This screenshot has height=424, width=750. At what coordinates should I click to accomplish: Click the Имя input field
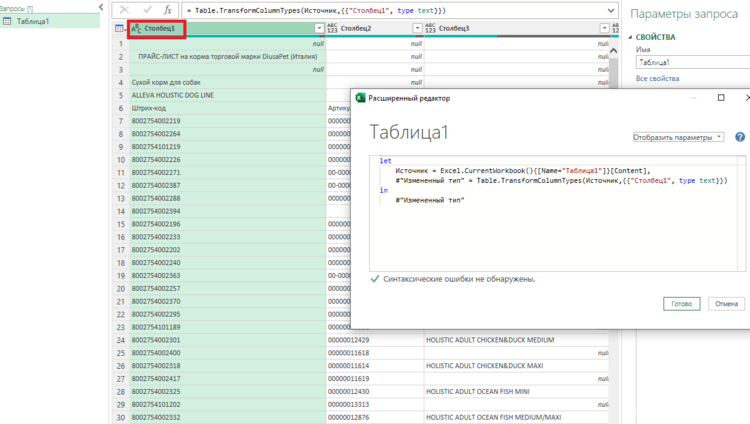pyautogui.click(x=692, y=62)
